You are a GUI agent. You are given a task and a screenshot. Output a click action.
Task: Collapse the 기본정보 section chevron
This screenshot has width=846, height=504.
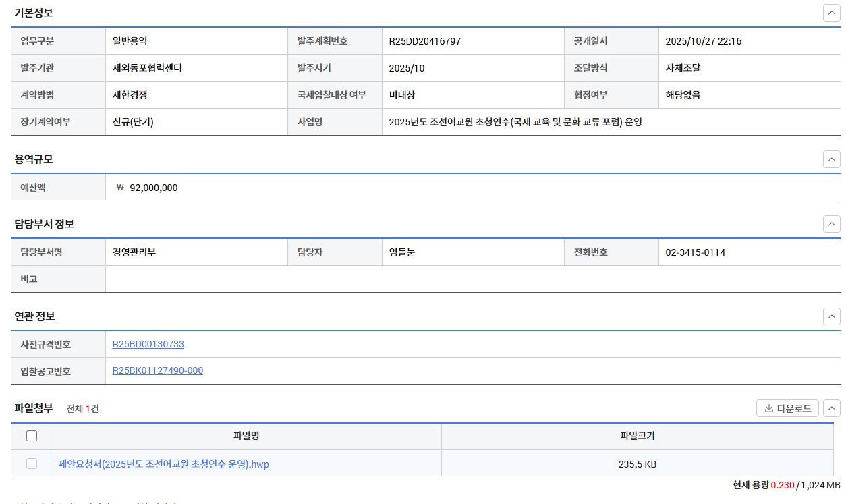[x=831, y=12]
